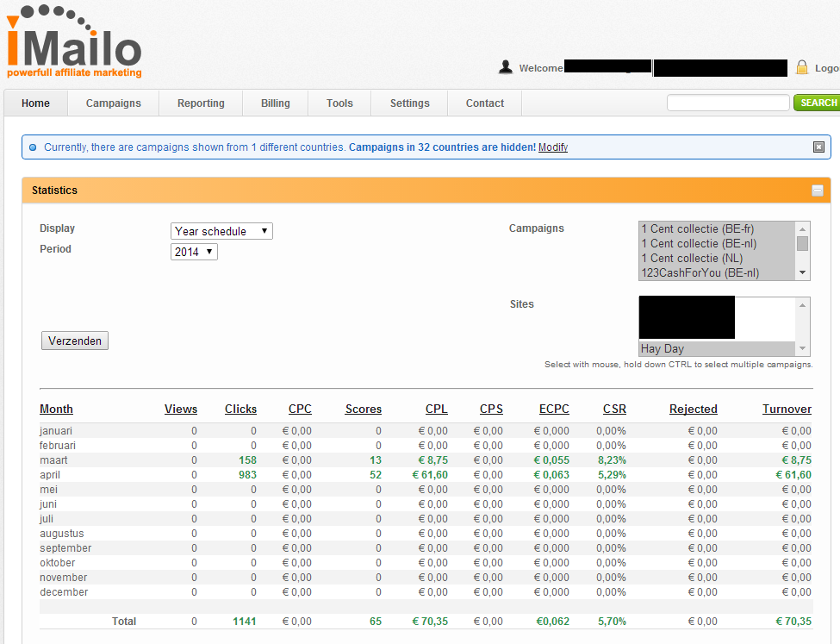This screenshot has height=644, width=840.
Task: Click the april row label
Action: click(x=50, y=475)
